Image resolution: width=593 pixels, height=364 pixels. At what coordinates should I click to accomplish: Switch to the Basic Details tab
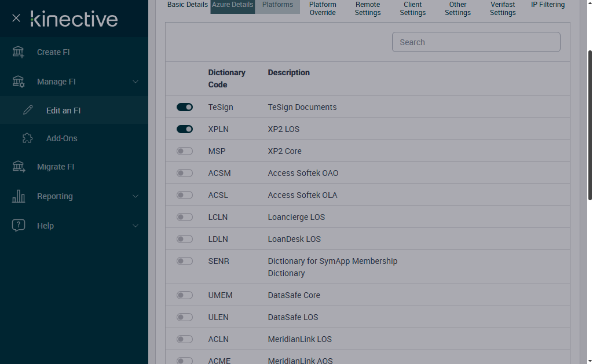187,5
